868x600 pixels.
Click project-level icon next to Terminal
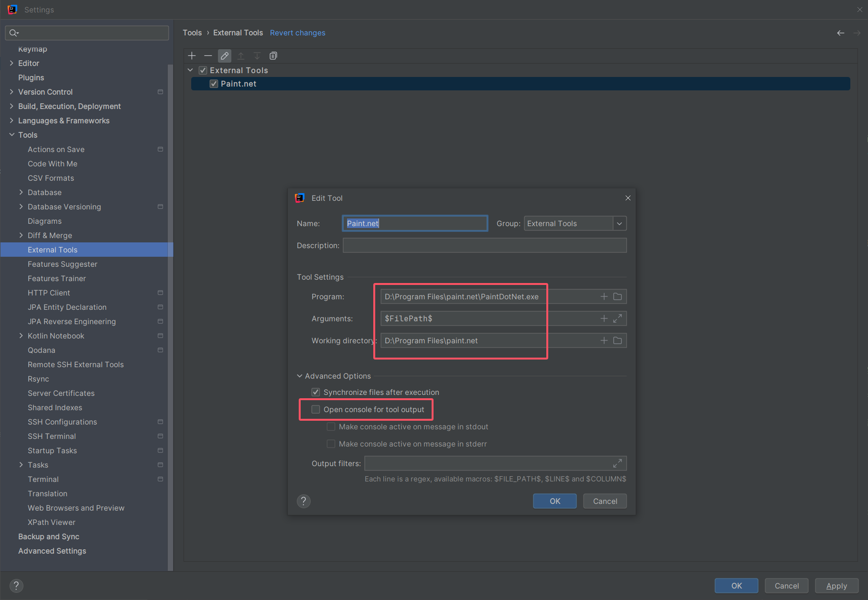161,479
